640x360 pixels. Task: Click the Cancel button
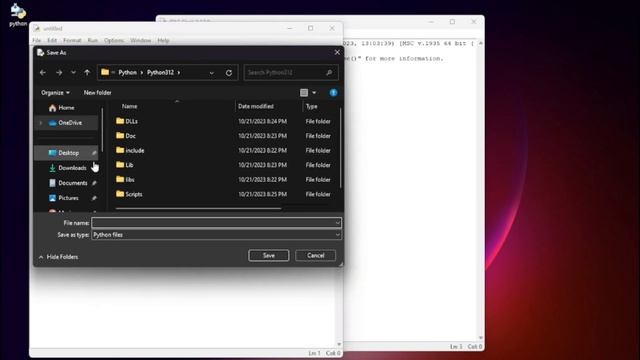(316, 256)
